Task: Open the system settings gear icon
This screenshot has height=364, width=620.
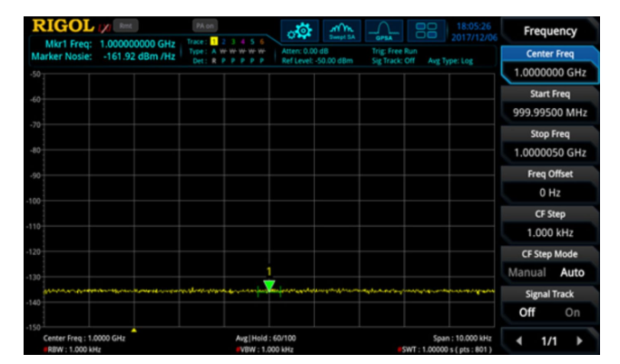Action: [x=300, y=31]
